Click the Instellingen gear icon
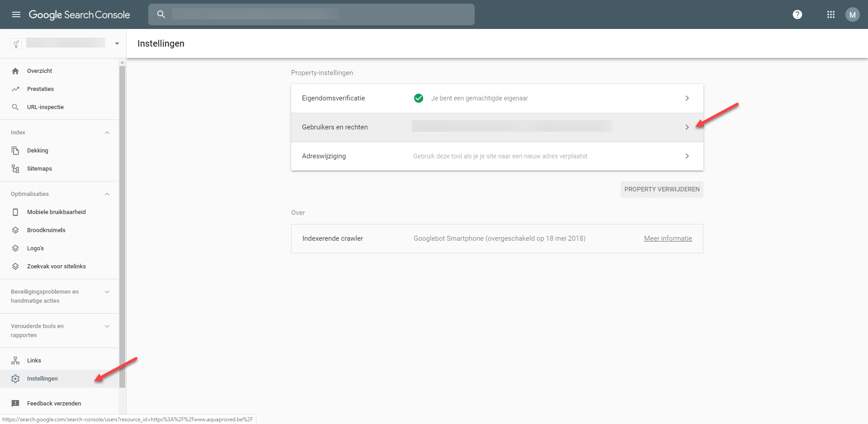This screenshot has width=868, height=424. pos(15,379)
